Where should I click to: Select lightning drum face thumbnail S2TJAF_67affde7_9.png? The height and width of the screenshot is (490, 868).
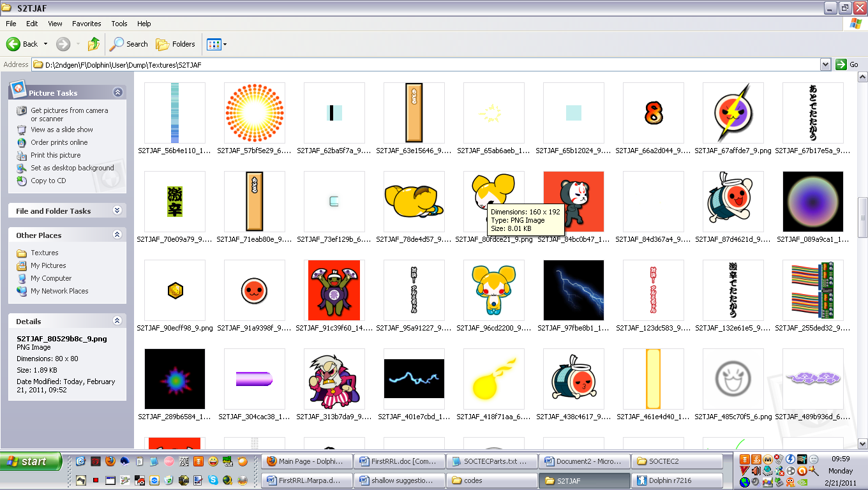[x=733, y=112]
